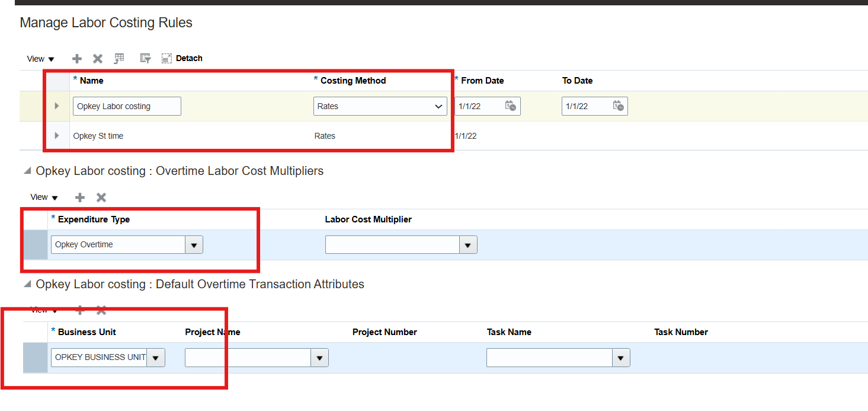The width and height of the screenshot is (868, 411).
Task: Click the Business Unit column header
Action: [87, 332]
